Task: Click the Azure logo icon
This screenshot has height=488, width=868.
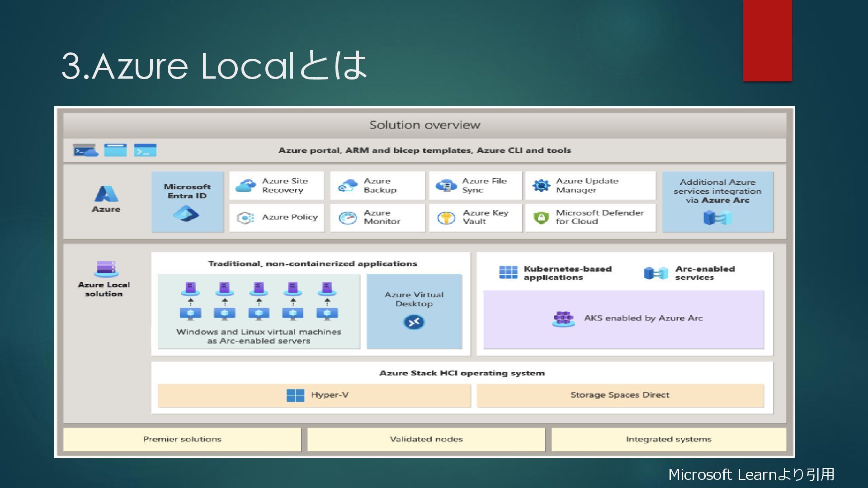Action: (106, 194)
